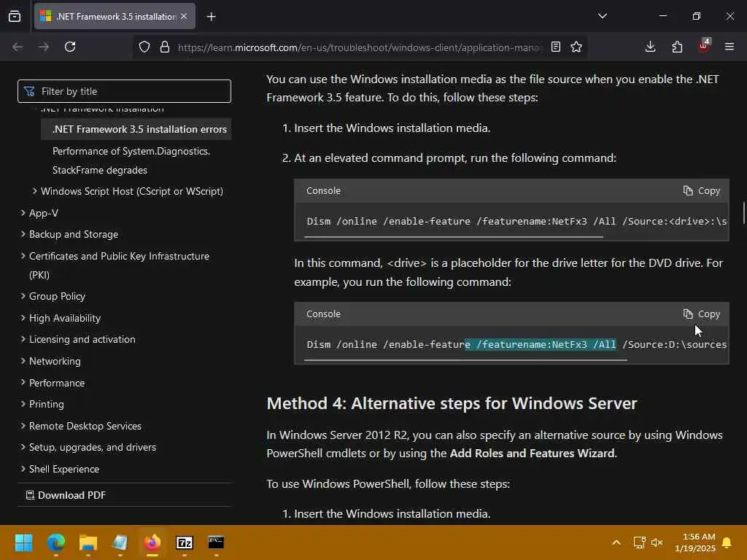Open the Firefox application menu
This screenshot has height=560, width=747.
tap(729, 47)
